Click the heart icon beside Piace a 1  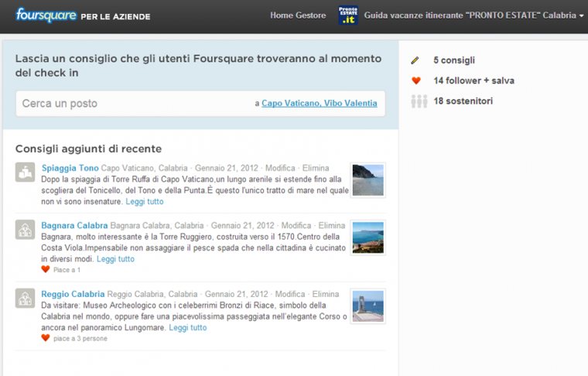46,269
